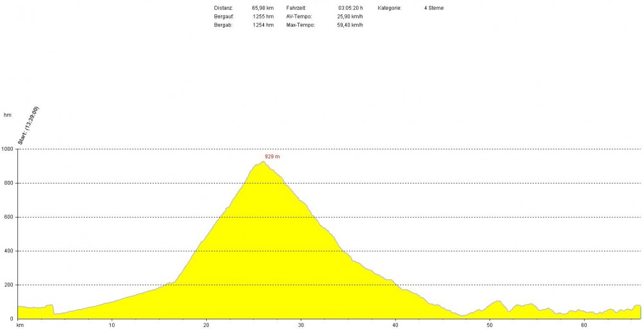Click the Distanz label in the header

pos(222,8)
